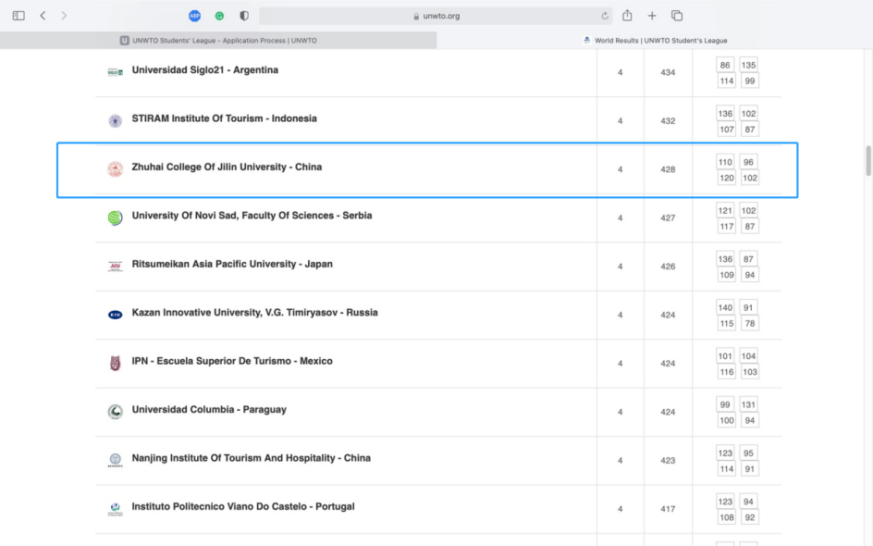Click score box 120 in Zhuhai row

(x=726, y=178)
